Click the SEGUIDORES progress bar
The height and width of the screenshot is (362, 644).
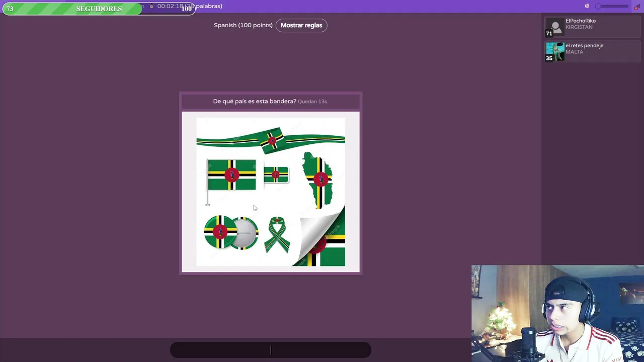click(x=99, y=9)
